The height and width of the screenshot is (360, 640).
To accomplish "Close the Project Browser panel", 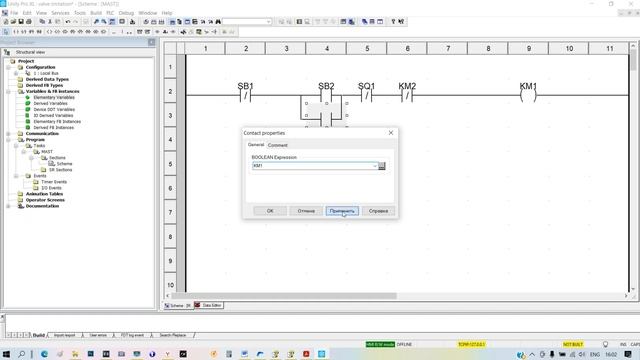I will coord(151,42).
